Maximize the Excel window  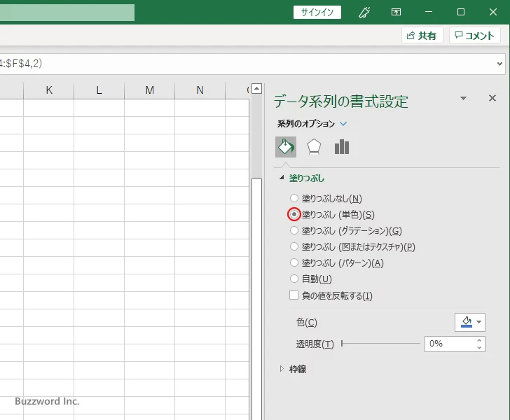pyautogui.click(x=460, y=13)
